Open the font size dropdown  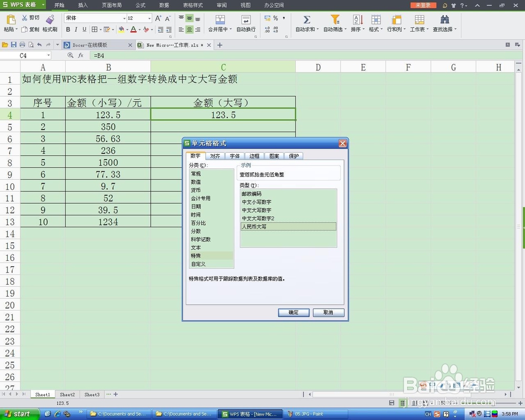coord(150,18)
